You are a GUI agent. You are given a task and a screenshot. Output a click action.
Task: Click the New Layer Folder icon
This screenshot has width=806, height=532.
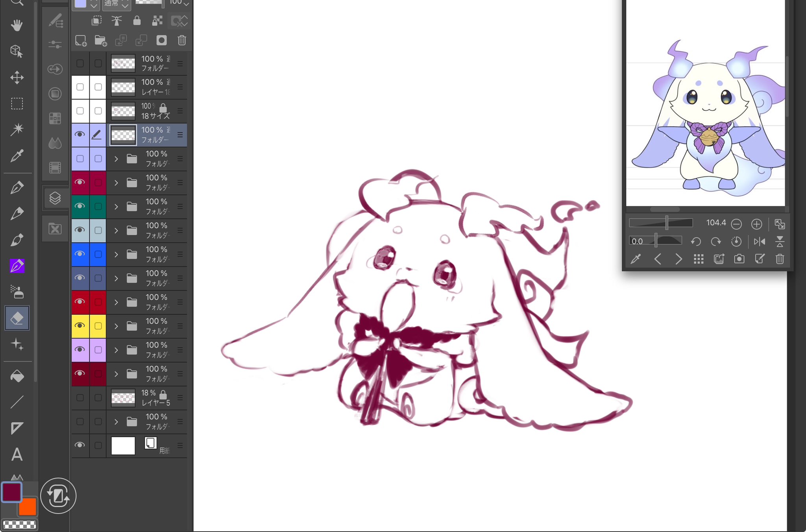tap(101, 41)
